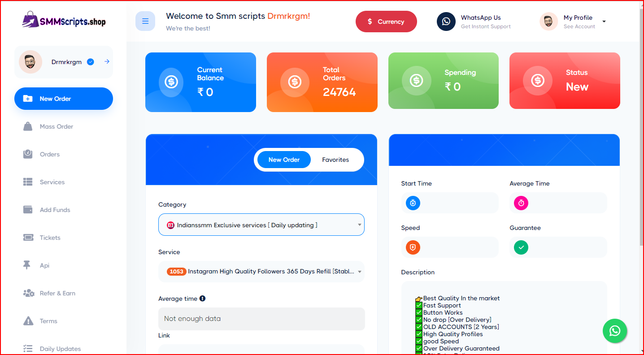Expand the Category dropdown
Image resolution: width=644 pixels, height=355 pixels.
[x=261, y=225]
